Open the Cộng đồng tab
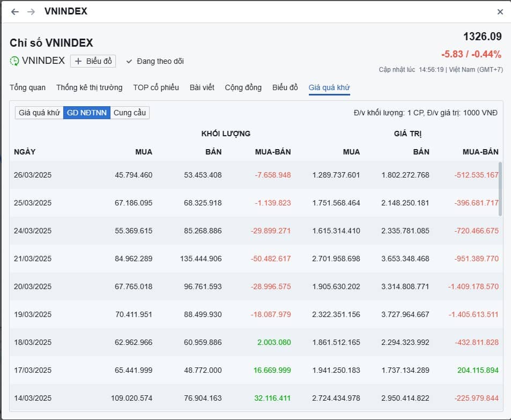Viewport: 511px width, 420px height. click(243, 87)
